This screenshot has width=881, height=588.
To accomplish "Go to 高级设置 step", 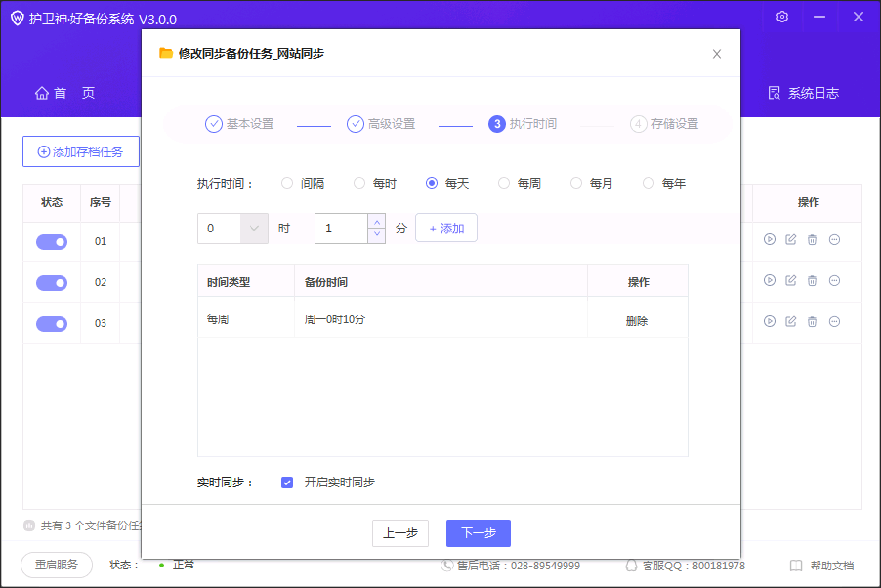I will [381, 124].
